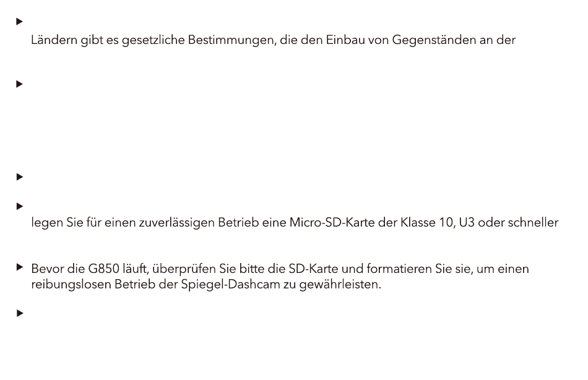
Task: Click 'U3' in the SD card sentence
Action: (467, 223)
